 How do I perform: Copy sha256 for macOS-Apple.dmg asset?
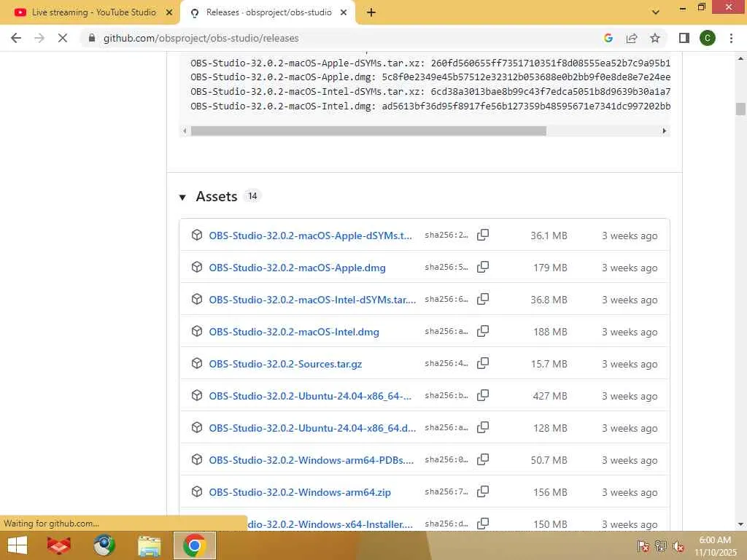point(483,267)
